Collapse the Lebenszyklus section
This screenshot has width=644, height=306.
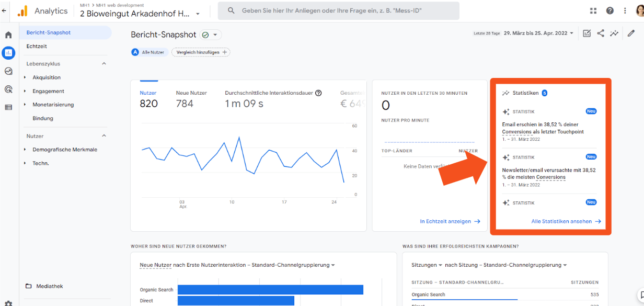[x=103, y=64]
